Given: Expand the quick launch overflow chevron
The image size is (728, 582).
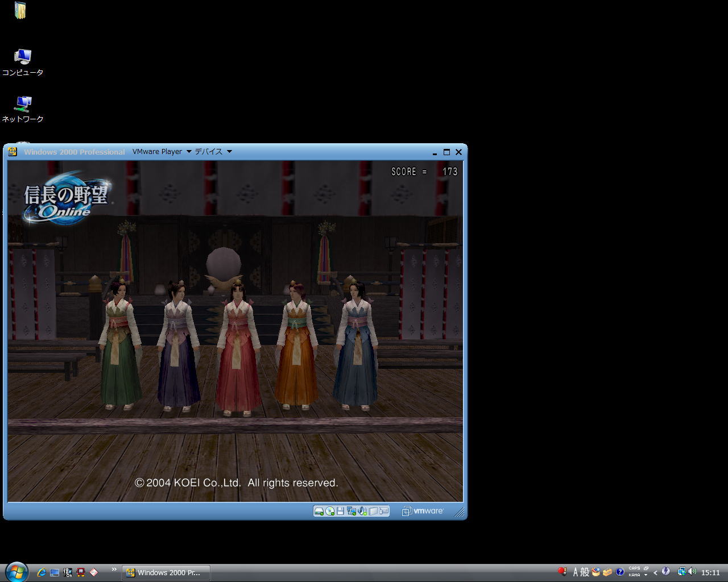Looking at the screenshot, I should coord(114,569).
